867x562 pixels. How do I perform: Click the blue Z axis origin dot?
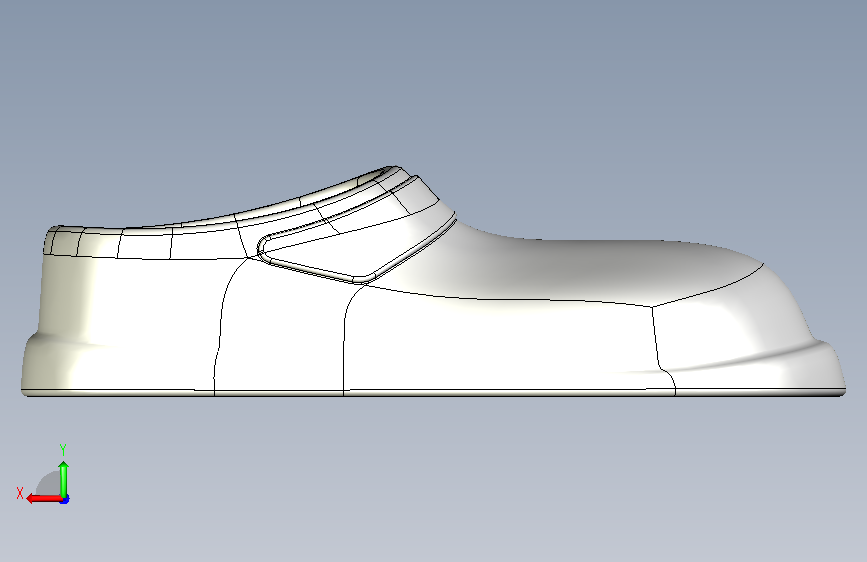(x=65, y=499)
